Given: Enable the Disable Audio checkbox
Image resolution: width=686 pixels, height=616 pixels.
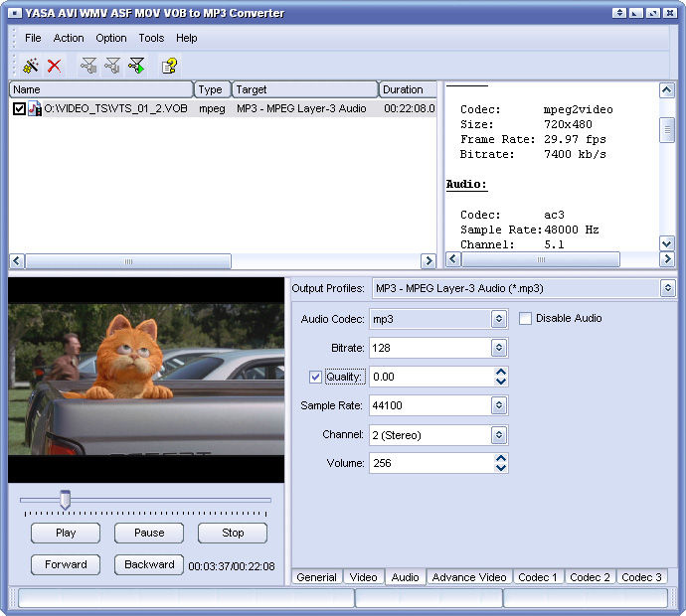Looking at the screenshot, I should pyautogui.click(x=525, y=319).
